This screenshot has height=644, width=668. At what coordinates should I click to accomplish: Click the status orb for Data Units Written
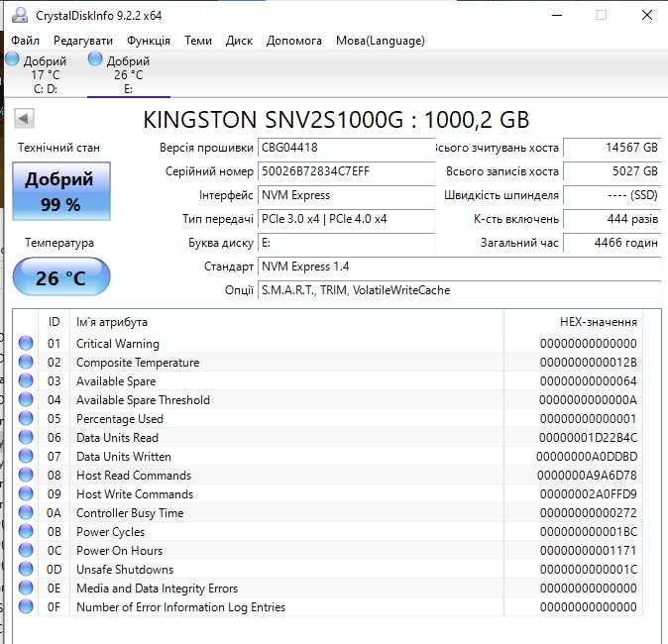point(26,456)
